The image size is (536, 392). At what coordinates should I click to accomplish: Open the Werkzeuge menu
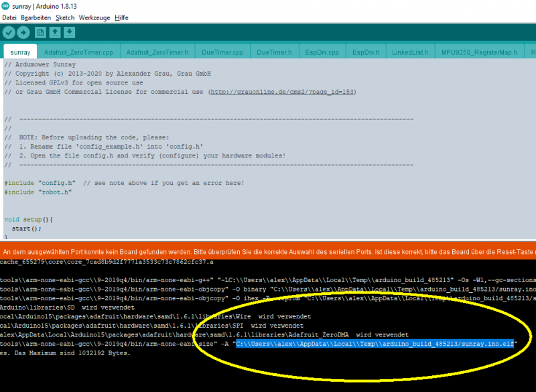94,18
